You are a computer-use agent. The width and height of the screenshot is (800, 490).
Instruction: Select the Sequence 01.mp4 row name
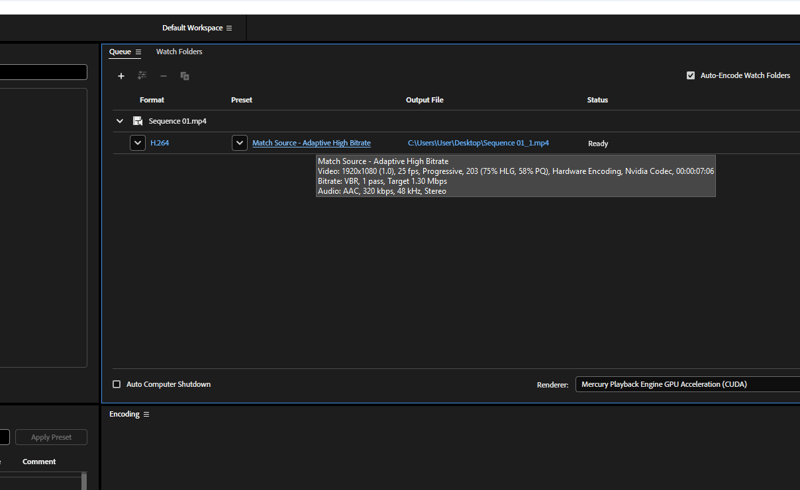pyautogui.click(x=178, y=121)
